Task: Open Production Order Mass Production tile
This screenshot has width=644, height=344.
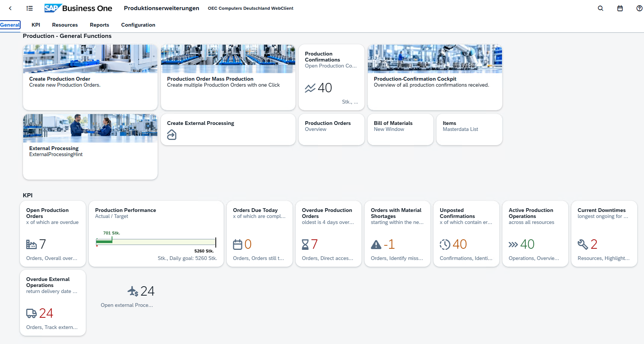Action: (x=228, y=77)
